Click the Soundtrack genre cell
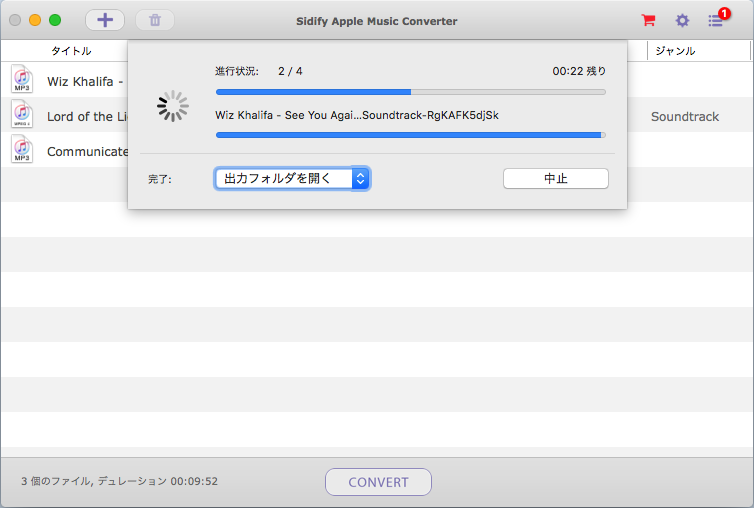Image resolution: width=754 pixels, height=508 pixels. coord(685,116)
